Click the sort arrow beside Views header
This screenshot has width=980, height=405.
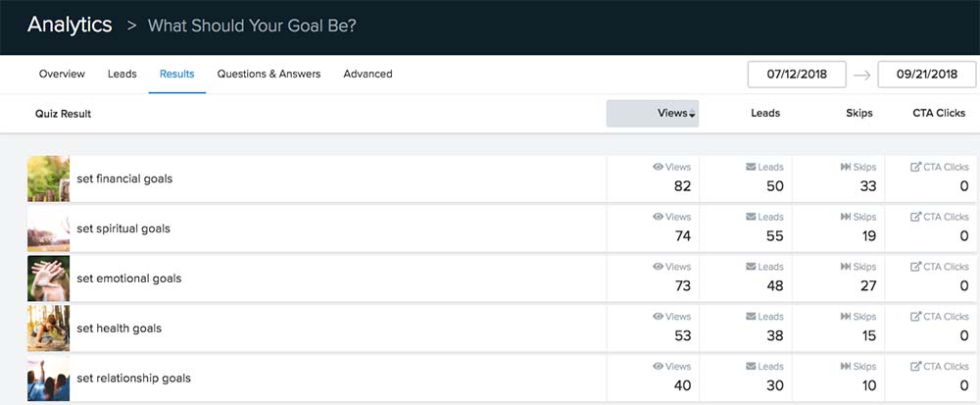coord(693,115)
